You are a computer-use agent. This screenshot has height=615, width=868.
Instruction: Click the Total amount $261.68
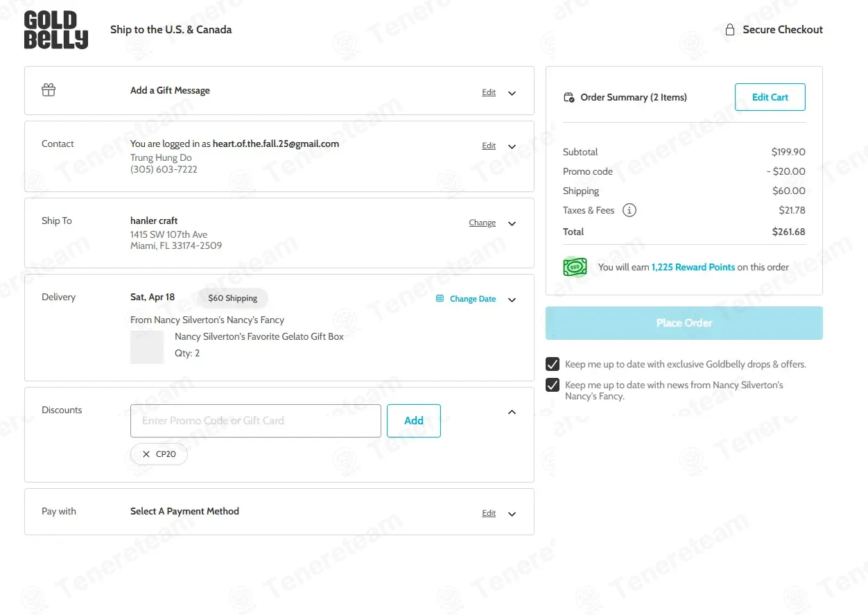tap(789, 232)
